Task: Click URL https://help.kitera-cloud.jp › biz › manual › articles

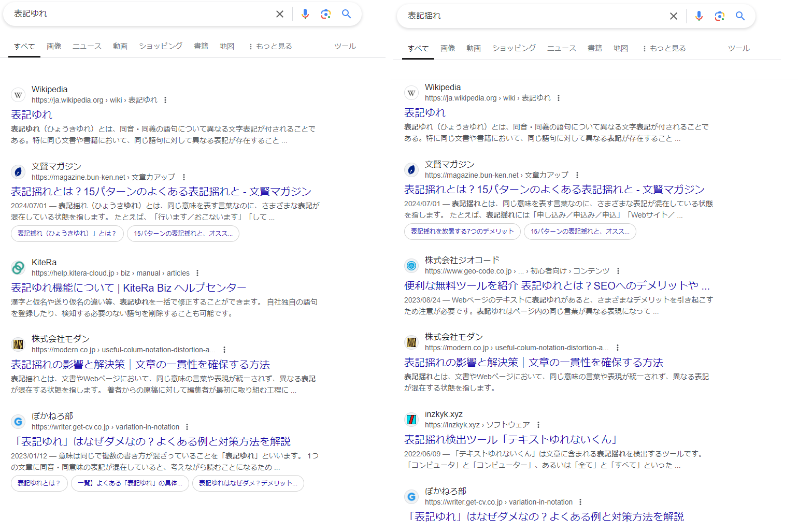Action: tap(110, 273)
